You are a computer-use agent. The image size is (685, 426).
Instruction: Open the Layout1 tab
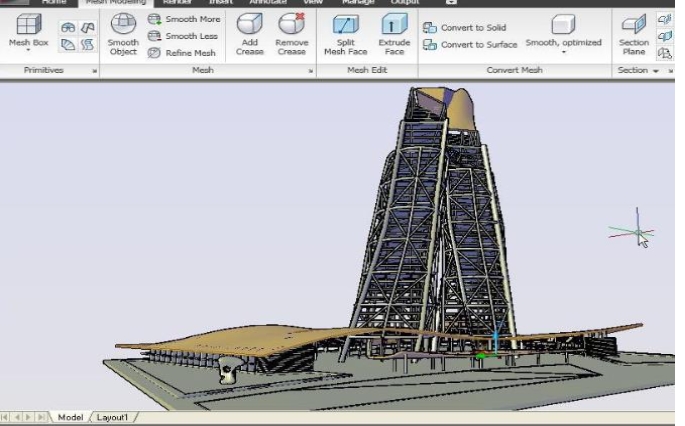pyautogui.click(x=112, y=417)
